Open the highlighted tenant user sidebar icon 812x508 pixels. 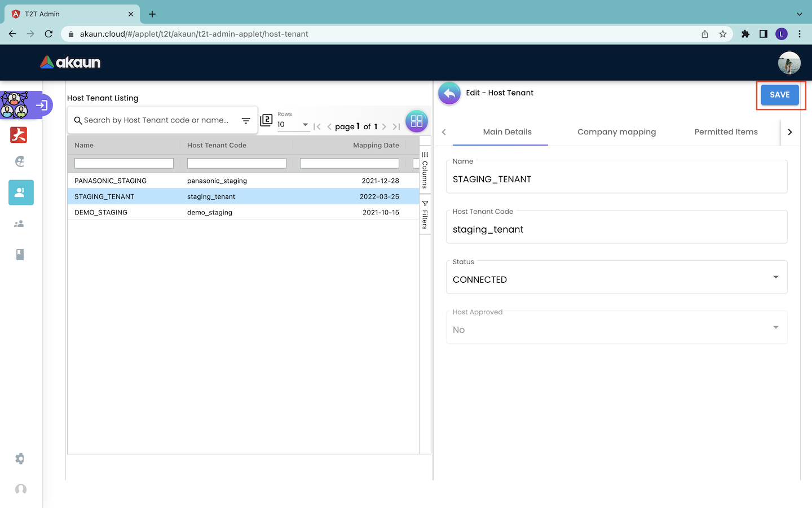pyautogui.click(x=21, y=192)
